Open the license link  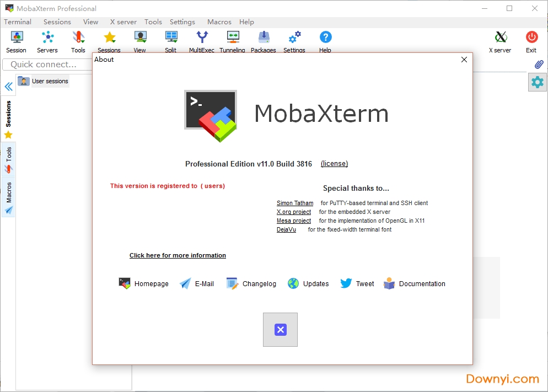point(334,163)
